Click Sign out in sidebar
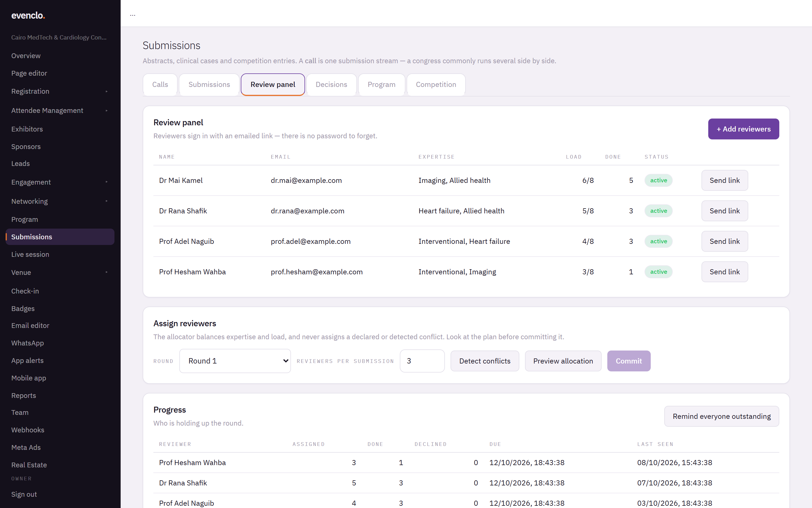The height and width of the screenshot is (508, 812). pyautogui.click(x=24, y=494)
